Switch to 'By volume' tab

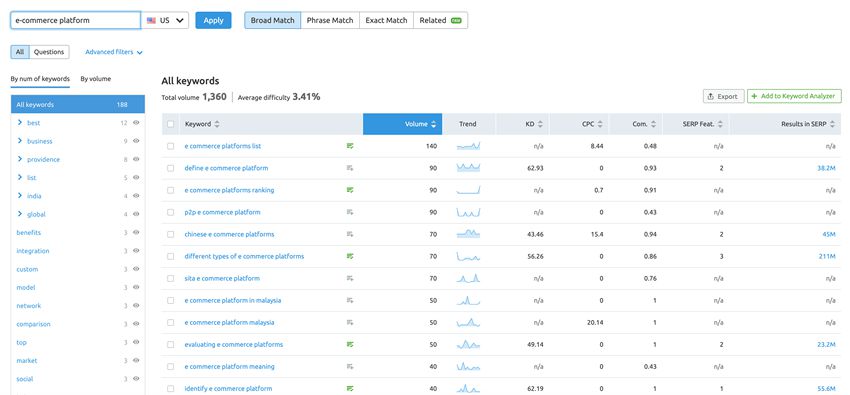pos(96,79)
